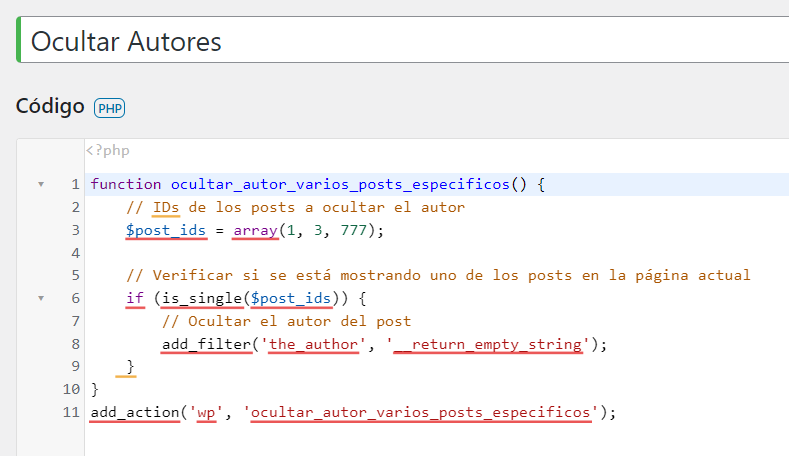
Task: Click line number 11 in the gutter
Action: tap(71, 412)
